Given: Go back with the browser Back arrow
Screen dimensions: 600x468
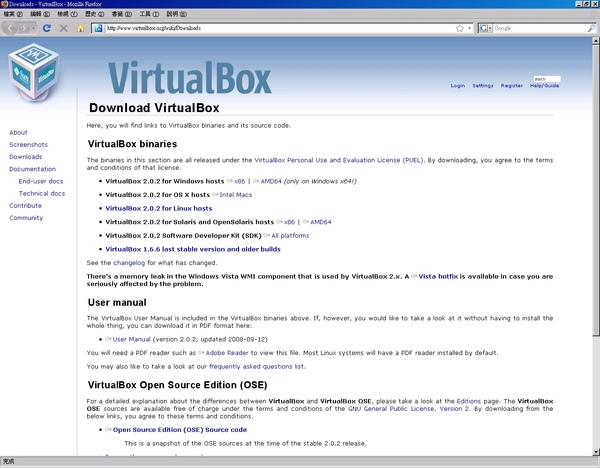Looking at the screenshot, I should coord(10,28).
